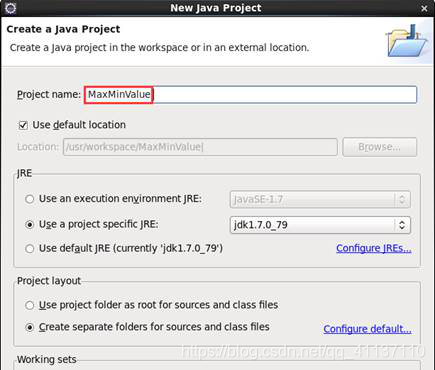Click the Project layout group label
The width and height of the screenshot is (435, 370).
tap(49, 281)
